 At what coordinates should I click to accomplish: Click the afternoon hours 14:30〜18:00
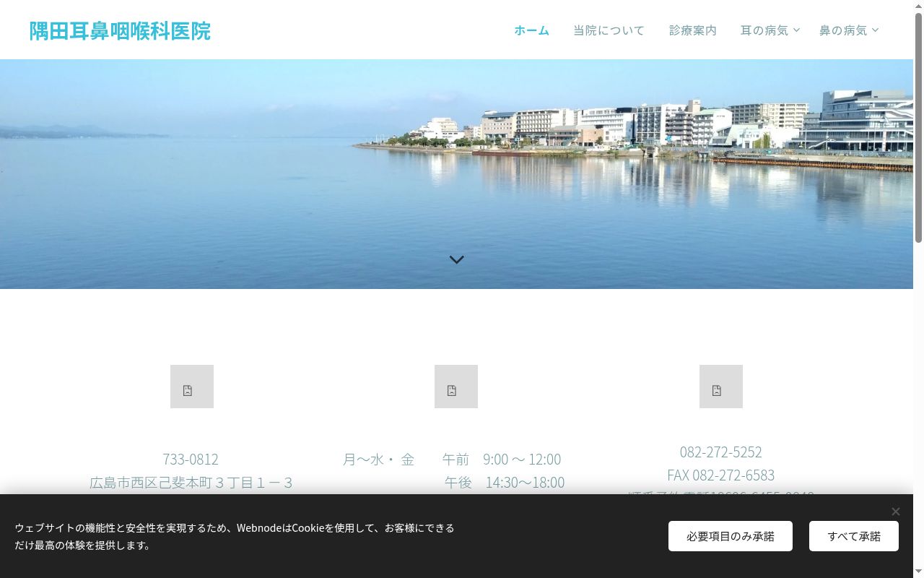coord(525,483)
